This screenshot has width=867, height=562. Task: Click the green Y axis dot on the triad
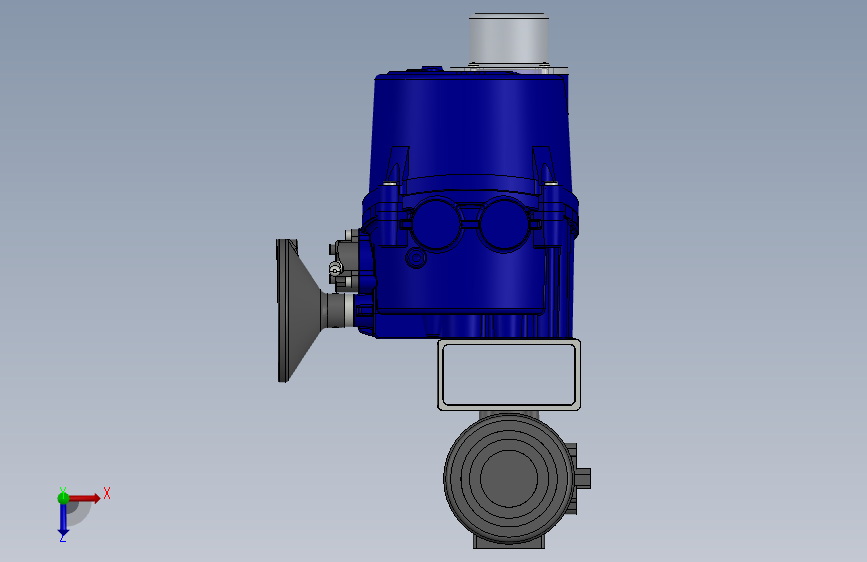[x=63, y=498]
